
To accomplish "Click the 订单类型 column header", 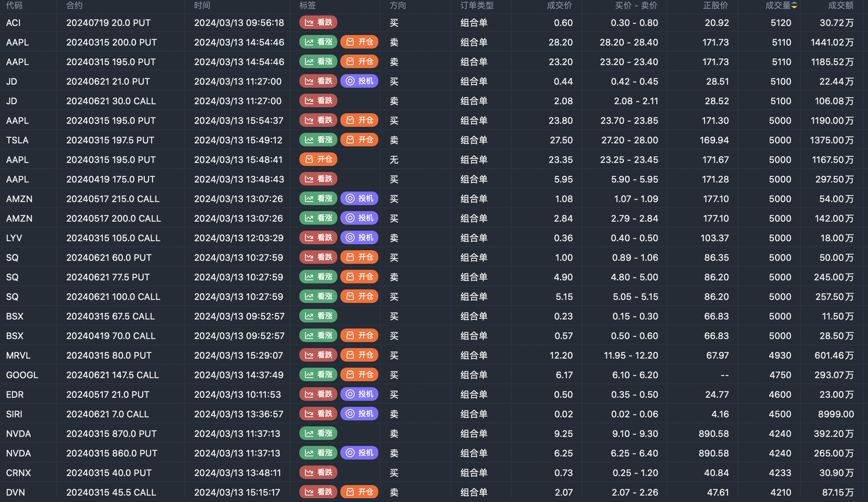I will [477, 5].
